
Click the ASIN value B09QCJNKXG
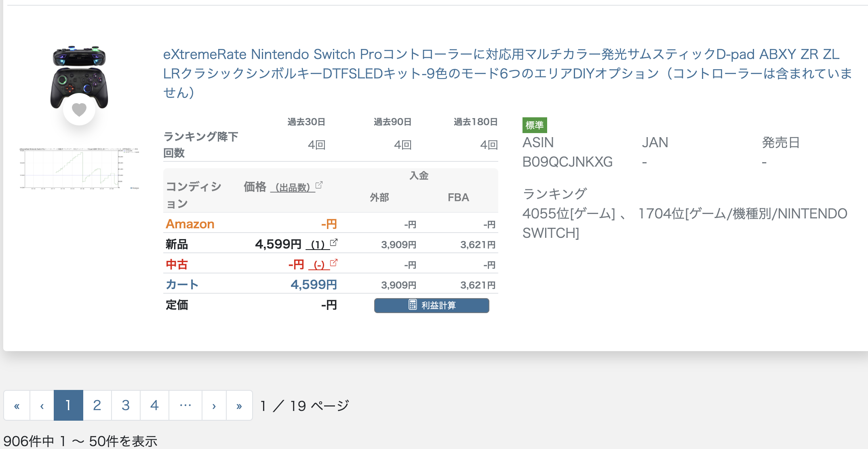click(567, 162)
